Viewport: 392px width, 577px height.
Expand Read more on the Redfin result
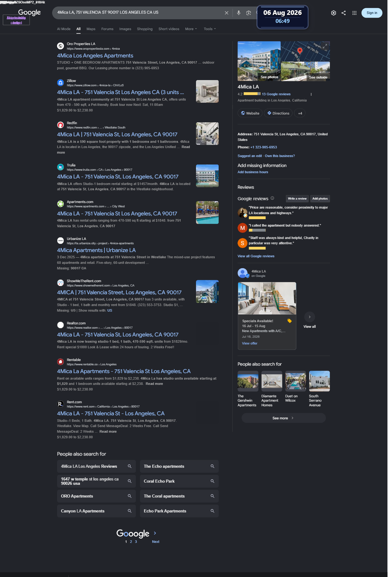186,147
